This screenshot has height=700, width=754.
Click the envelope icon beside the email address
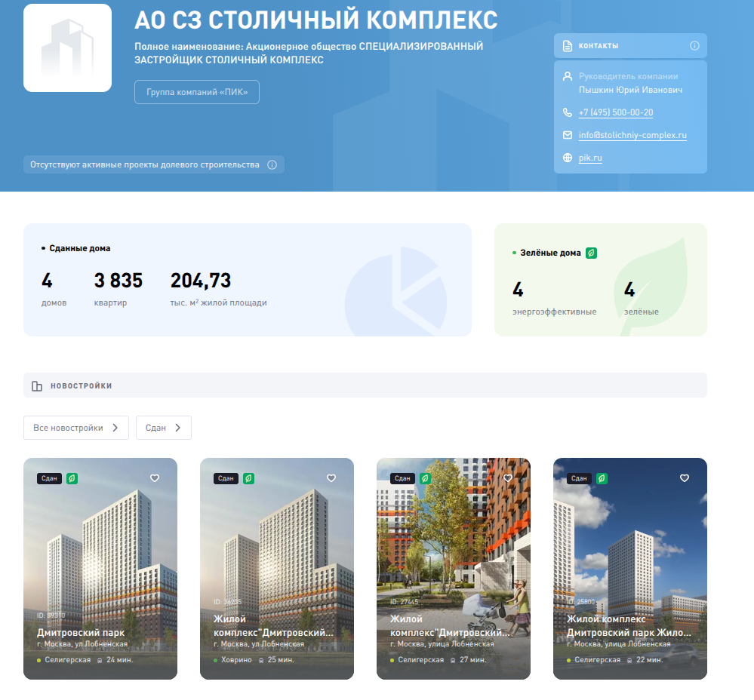coord(568,135)
